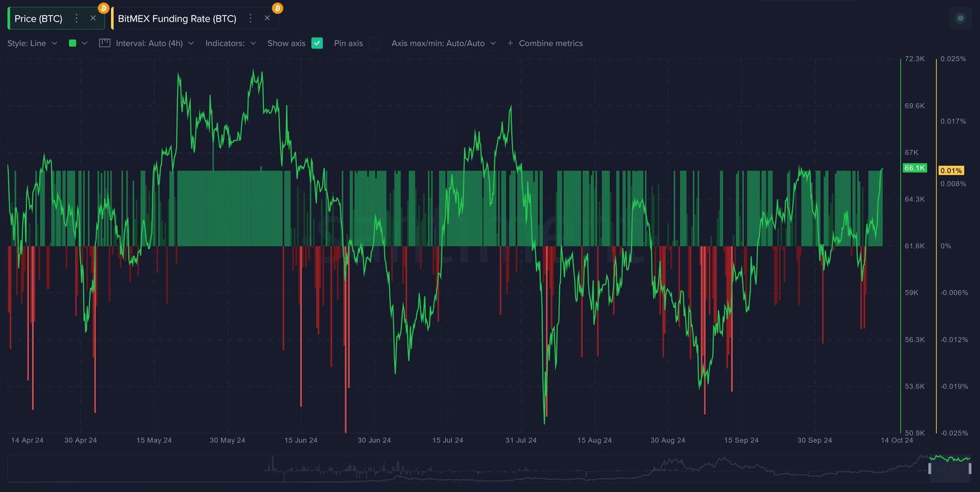Click the Combine metrics button
Viewport: 980px width, 492px height.
coord(550,43)
